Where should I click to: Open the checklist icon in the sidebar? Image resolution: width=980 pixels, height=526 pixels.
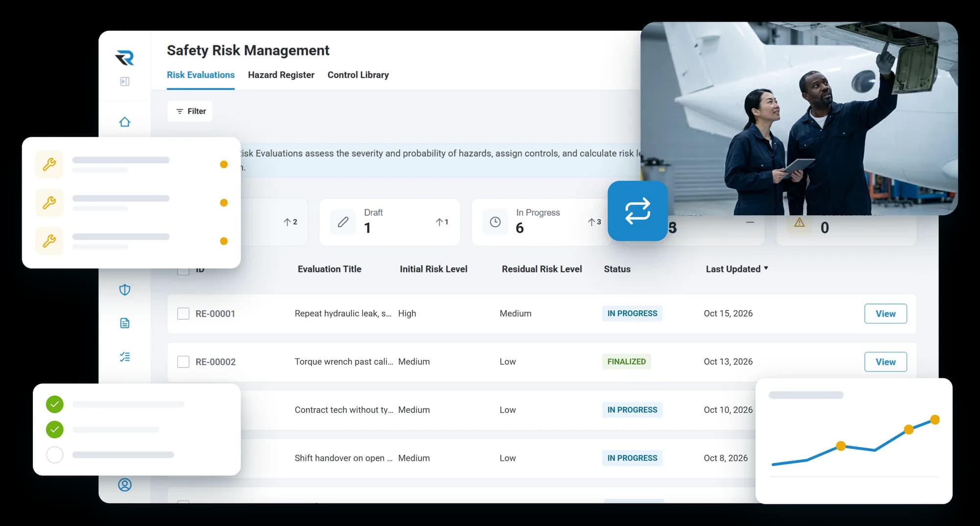pyautogui.click(x=125, y=357)
